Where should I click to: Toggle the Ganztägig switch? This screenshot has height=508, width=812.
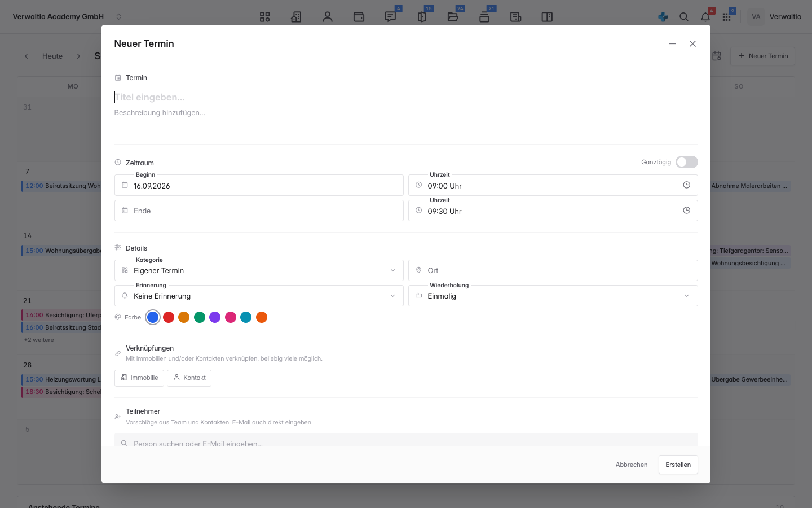point(687,162)
